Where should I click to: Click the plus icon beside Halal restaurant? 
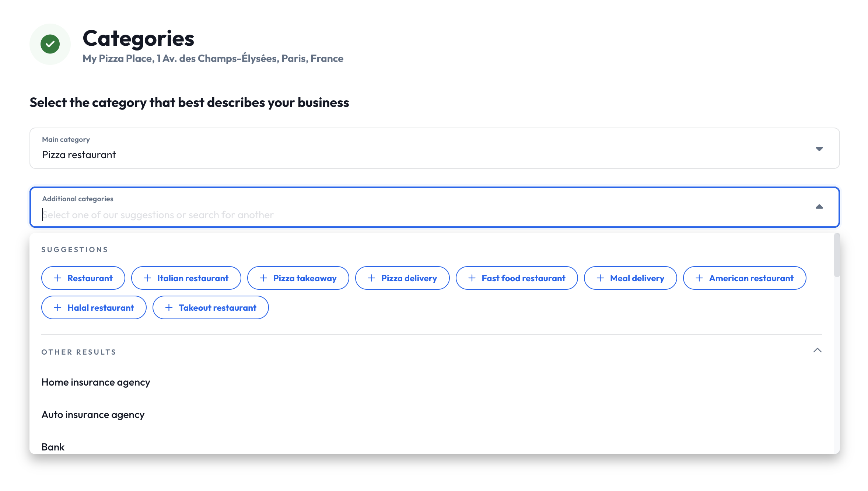pos(57,307)
